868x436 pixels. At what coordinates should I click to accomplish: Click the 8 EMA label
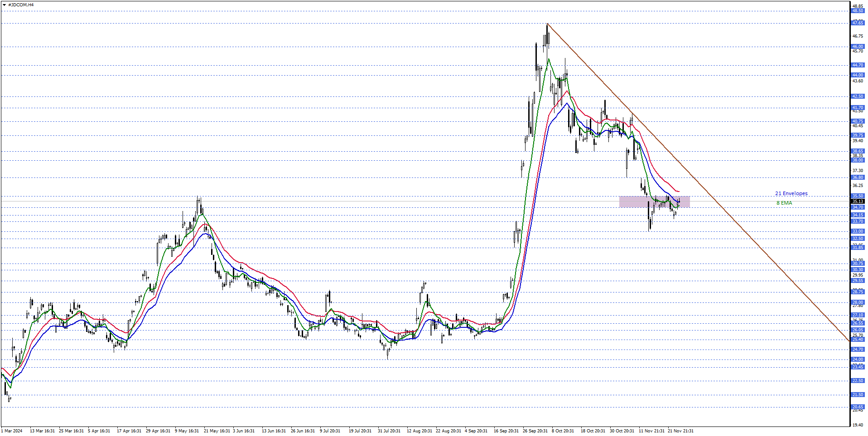(x=784, y=203)
